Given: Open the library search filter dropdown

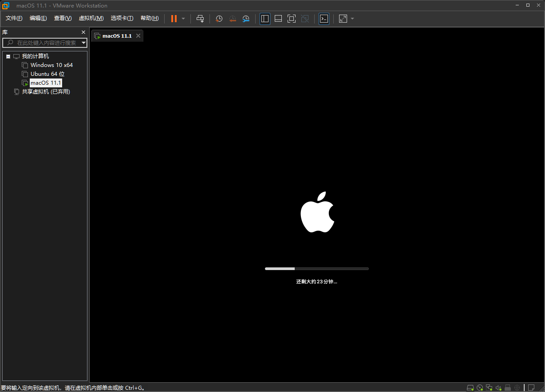Looking at the screenshot, I should point(84,43).
